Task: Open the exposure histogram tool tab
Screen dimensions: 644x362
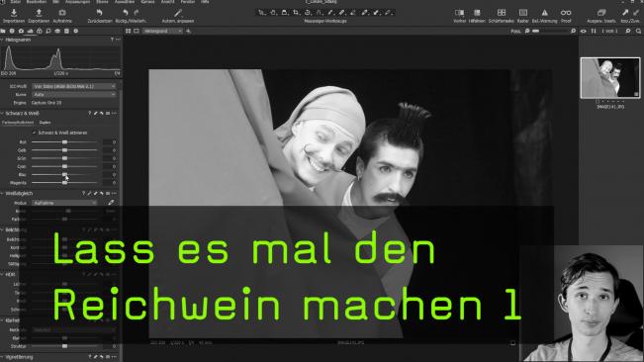Action: 30,31
